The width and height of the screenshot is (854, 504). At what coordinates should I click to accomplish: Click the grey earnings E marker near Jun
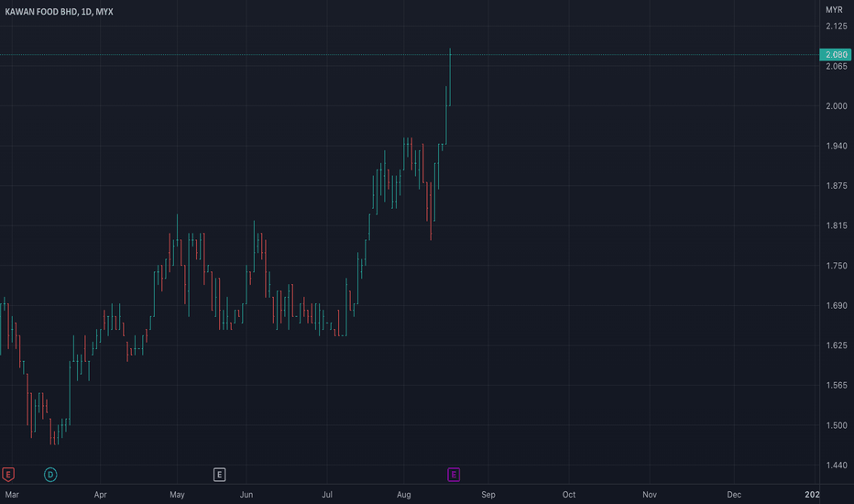click(x=219, y=475)
